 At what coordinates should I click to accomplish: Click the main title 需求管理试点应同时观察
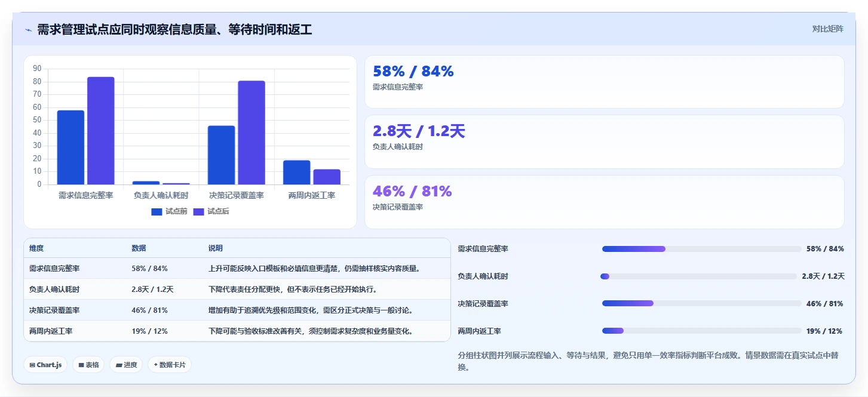[174, 30]
